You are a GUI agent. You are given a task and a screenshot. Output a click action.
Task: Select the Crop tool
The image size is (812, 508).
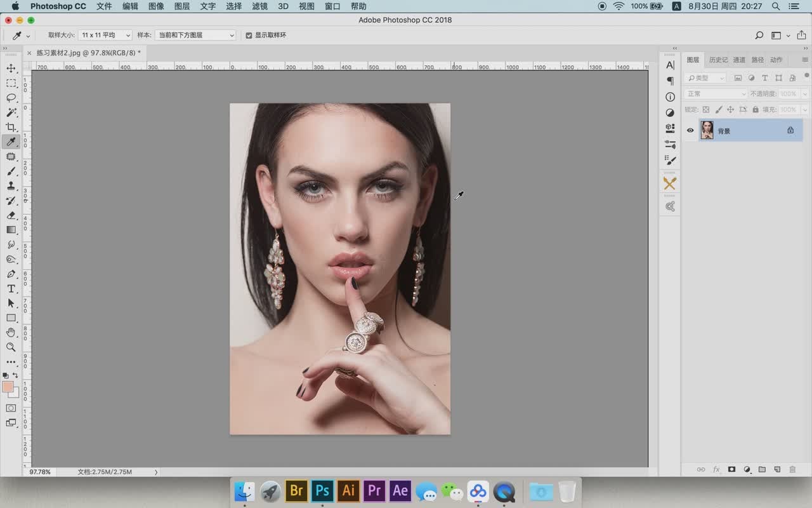pyautogui.click(x=11, y=127)
